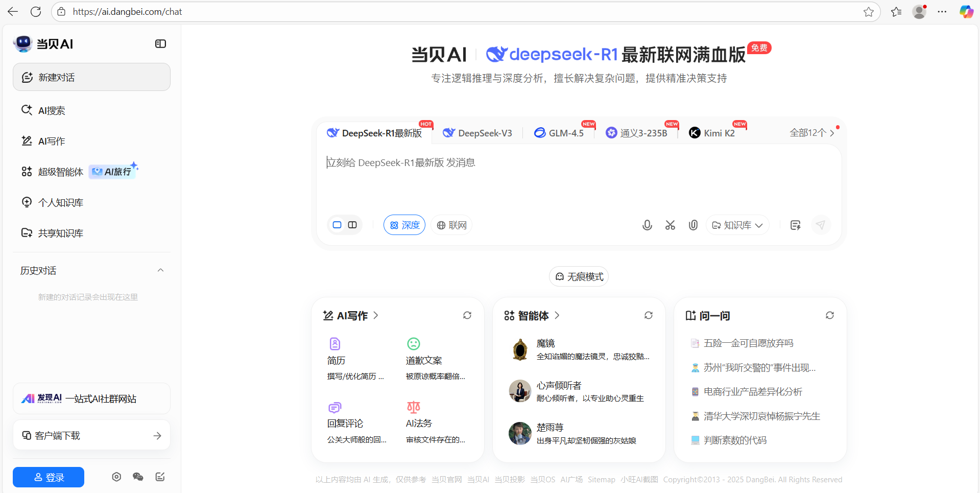This screenshot has width=980, height=493.
Task: Open the 回复评论 writing template
Action: click(357, 423)
